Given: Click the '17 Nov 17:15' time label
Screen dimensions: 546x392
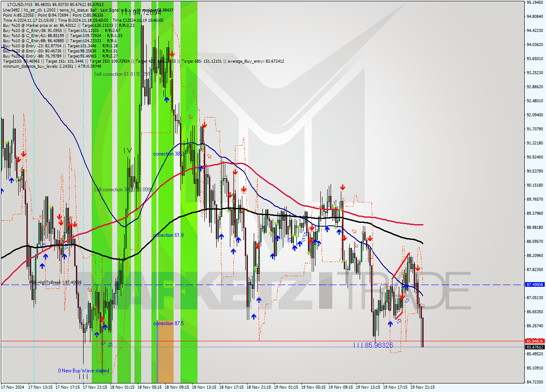Looking at the screenshot, I should (68, 387).
